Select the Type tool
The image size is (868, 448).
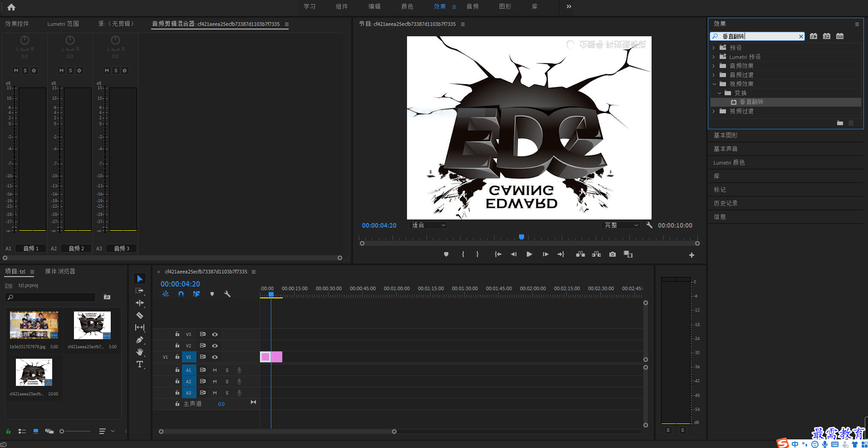tap(140, 364)
